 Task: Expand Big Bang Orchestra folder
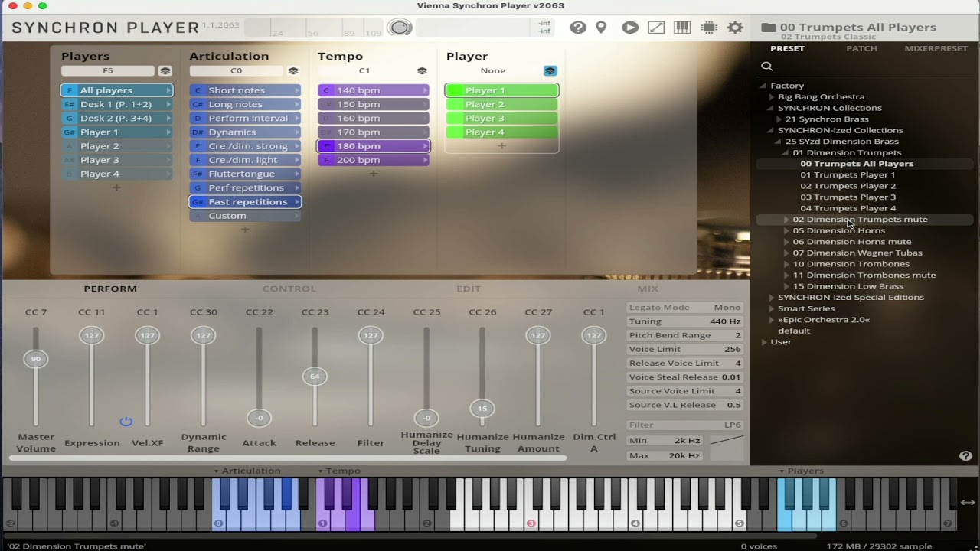tap(771, 97)
